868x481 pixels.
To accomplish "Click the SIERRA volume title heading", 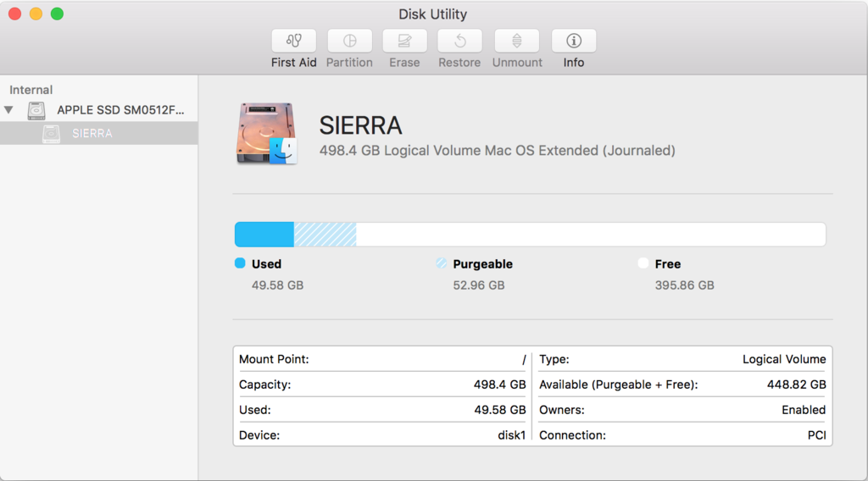I will pos(360,125).
